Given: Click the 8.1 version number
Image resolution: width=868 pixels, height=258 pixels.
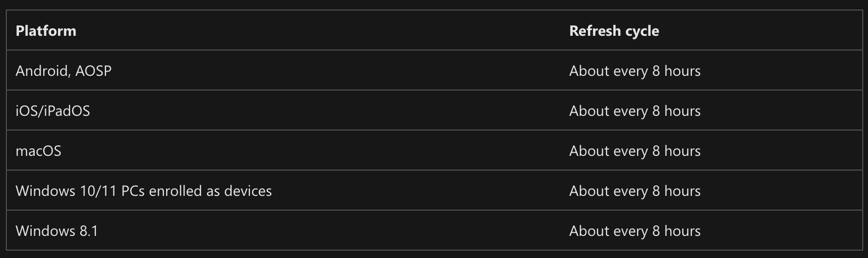Looking at the screenshot, I should [88, 231].
